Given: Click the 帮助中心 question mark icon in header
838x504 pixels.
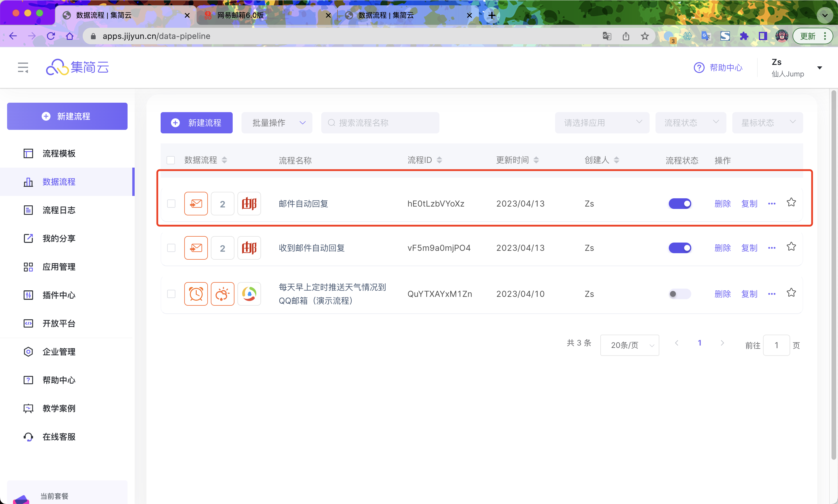Looking at the screenshot, I should tap(699, 68).
